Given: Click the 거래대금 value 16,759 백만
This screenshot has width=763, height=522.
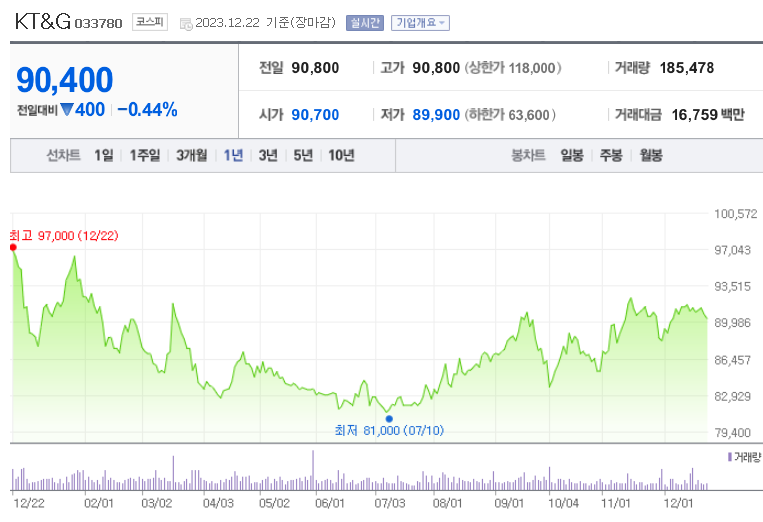Looking at the screenshot, I should click(708, 115).
